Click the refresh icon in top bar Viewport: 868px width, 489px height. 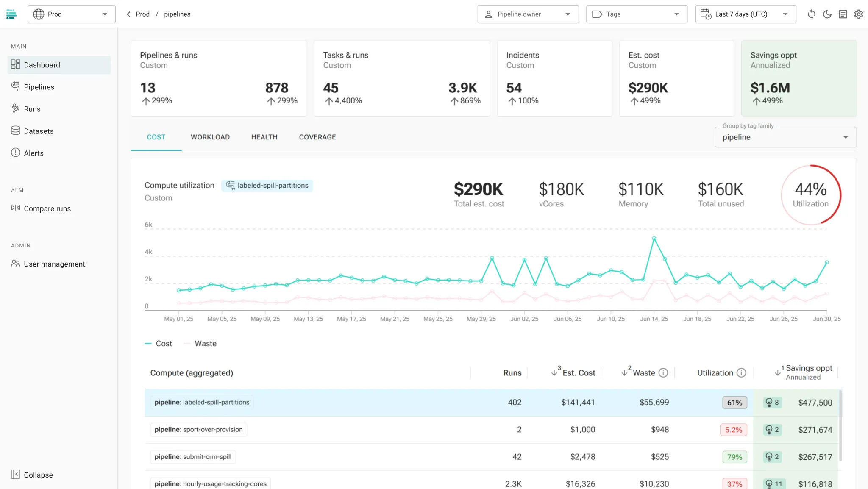(x=811, y=14)
